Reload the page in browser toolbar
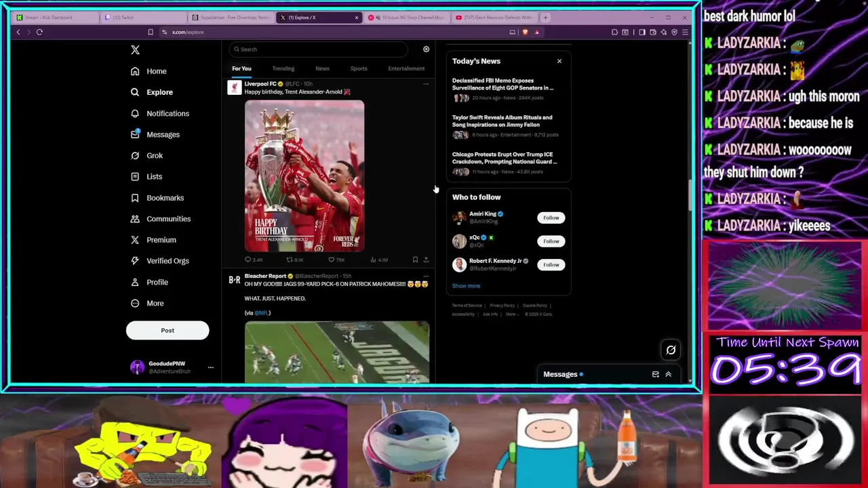 click(x=39, y=32)
